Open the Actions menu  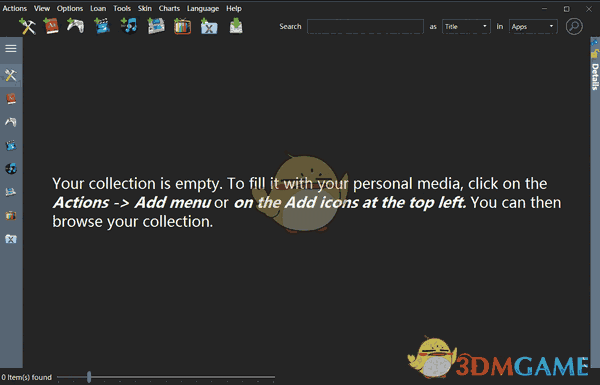coord(15,8)
